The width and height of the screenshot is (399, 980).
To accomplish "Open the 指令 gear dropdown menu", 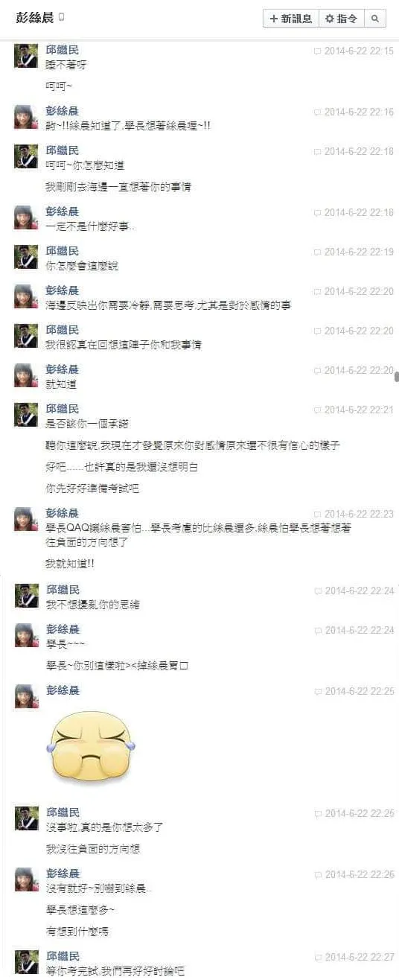I will point(341,19).
